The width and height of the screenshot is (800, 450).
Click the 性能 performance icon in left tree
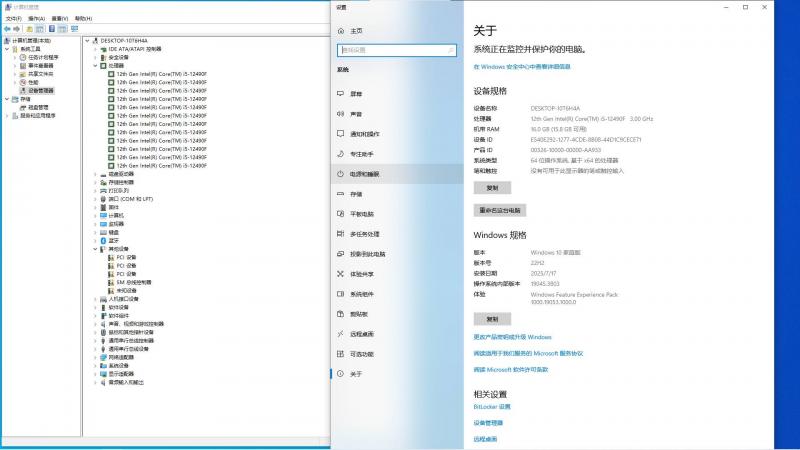coord(23,83)
